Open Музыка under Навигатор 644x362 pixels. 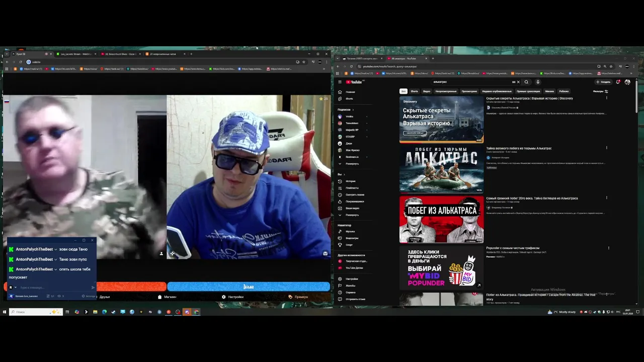click(x=350, y=231)
